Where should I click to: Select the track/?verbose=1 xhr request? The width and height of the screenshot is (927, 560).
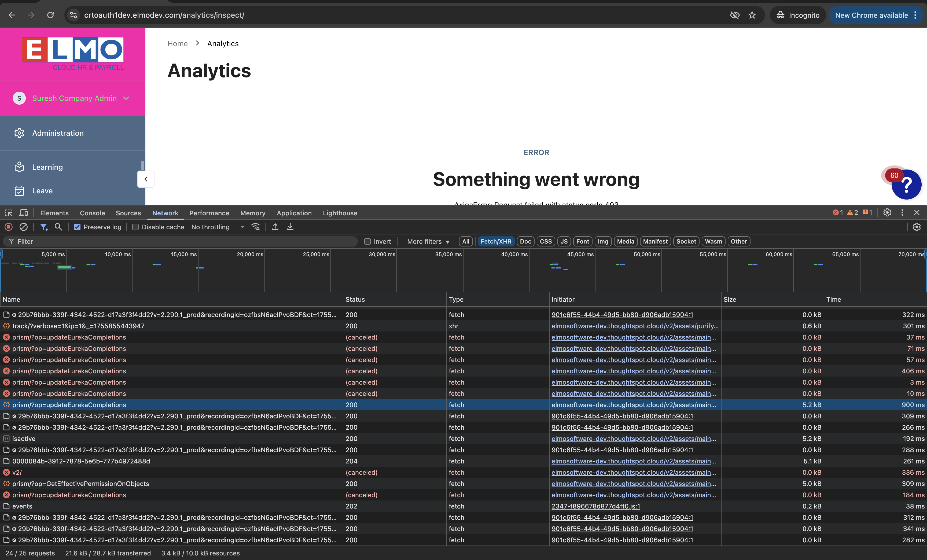point(464,326)
